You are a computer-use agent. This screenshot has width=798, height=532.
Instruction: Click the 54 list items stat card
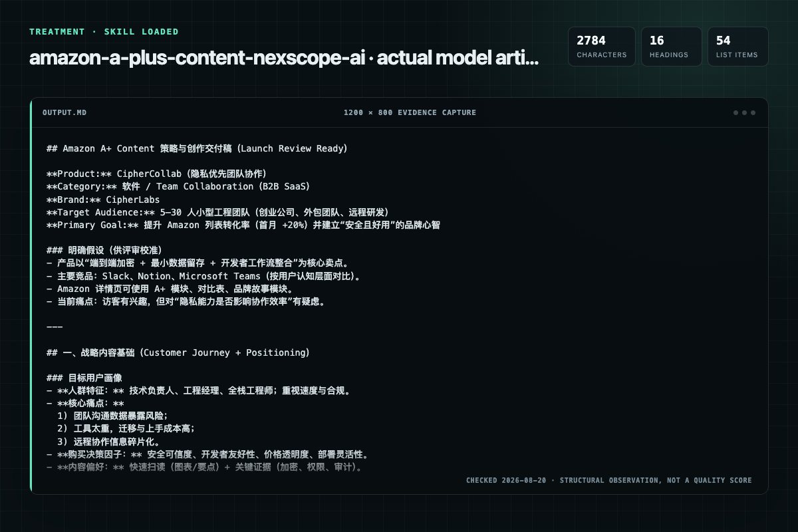(x=737, y=47)
